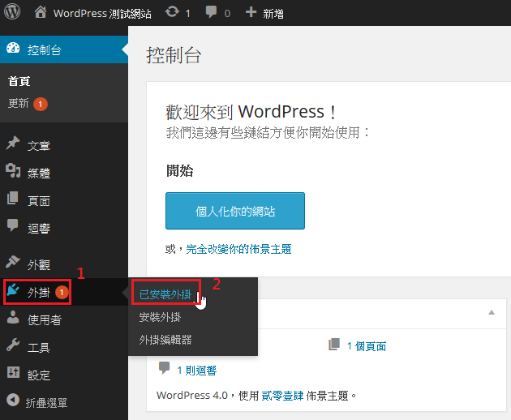Click the orange update count badge beside 更新

coord(41,105)
